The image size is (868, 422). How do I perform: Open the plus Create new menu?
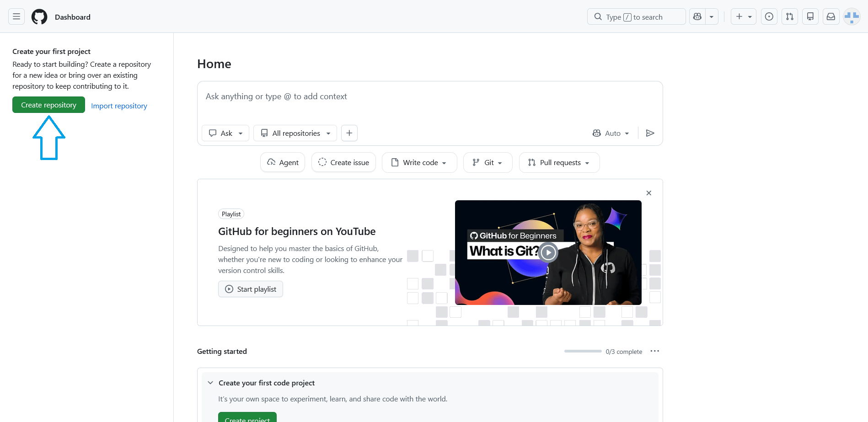coord(744,17)
